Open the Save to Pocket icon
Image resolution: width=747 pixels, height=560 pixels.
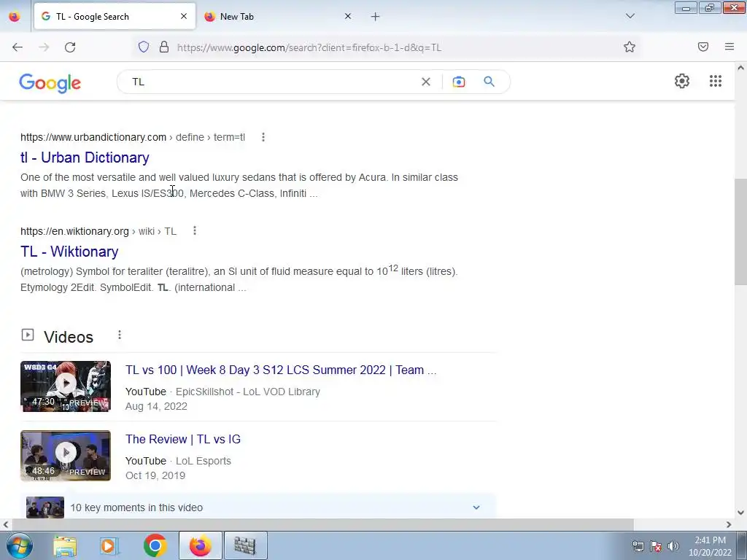click(x=703, y=47)
